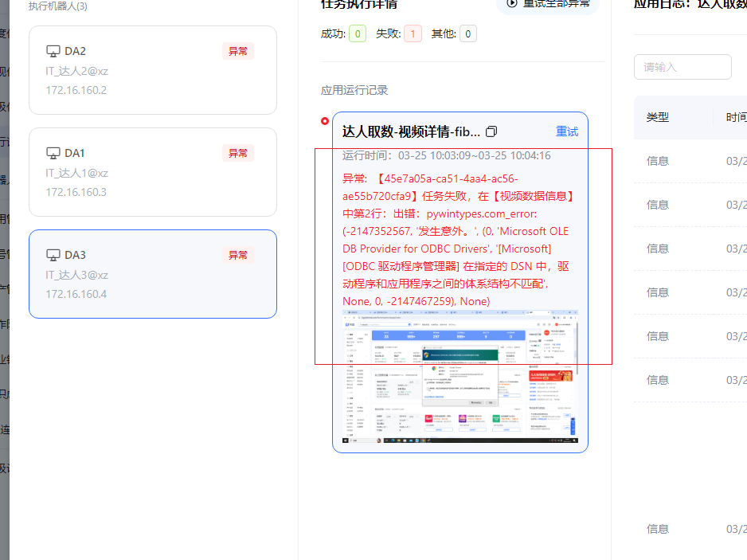Image resolution: width=747 pixels, height=560 pixels.
Task: Select the DA1 robot card
Action: click(152, 172)
